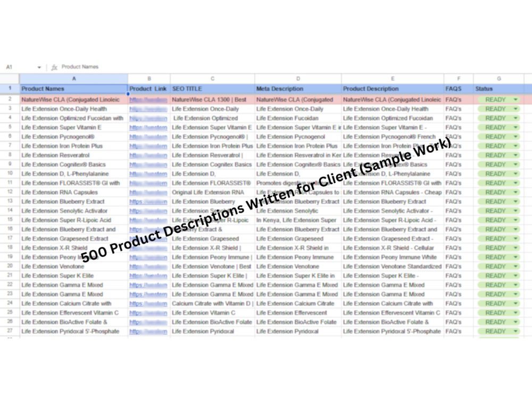This screenshot has height=399, width=532.
Task: Select cell Life Extension Optimized Fucoidan with
Action: click(73, 118)
